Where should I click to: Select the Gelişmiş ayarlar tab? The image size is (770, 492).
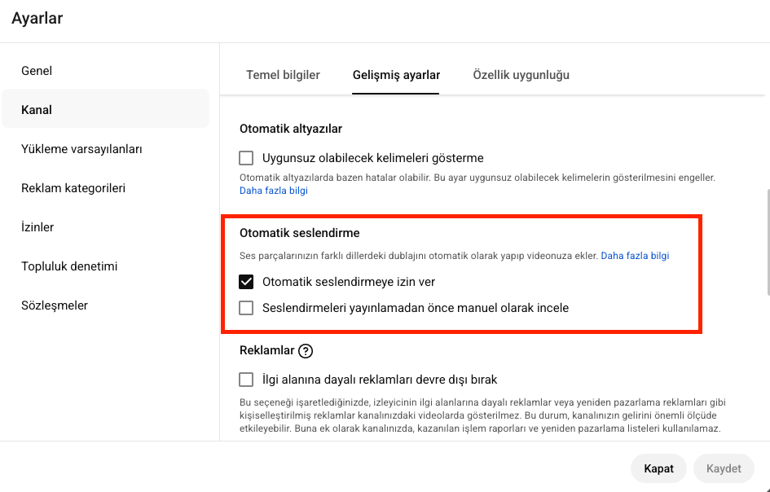(x=396, y=75)
